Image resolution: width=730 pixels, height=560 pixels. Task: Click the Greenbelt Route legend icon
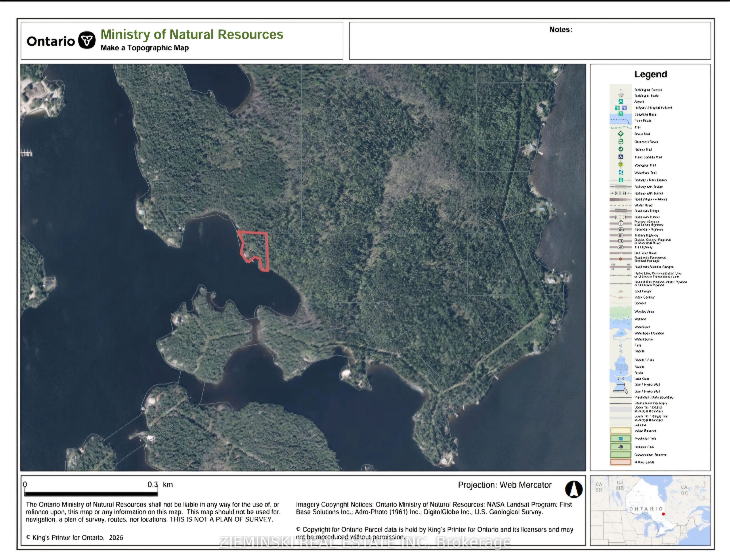(621, 142)
